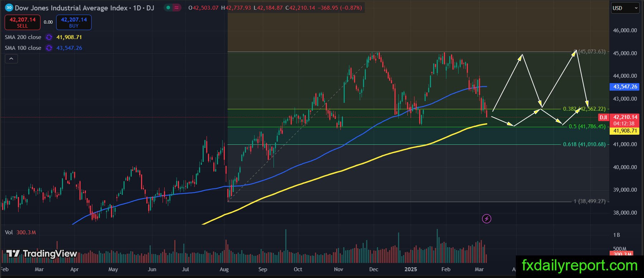This screenshot has height=278, width=644.
Task: Click the 39,000.00 price axis label
Action: tap(625, 190)
